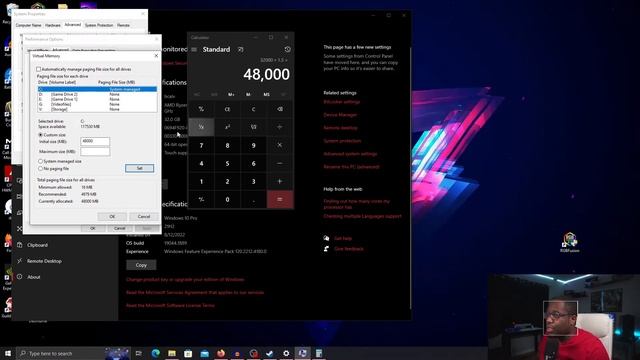Select drive G: [Videofiles] row
This screenshot has width=640, height=360.
(97, 104)
